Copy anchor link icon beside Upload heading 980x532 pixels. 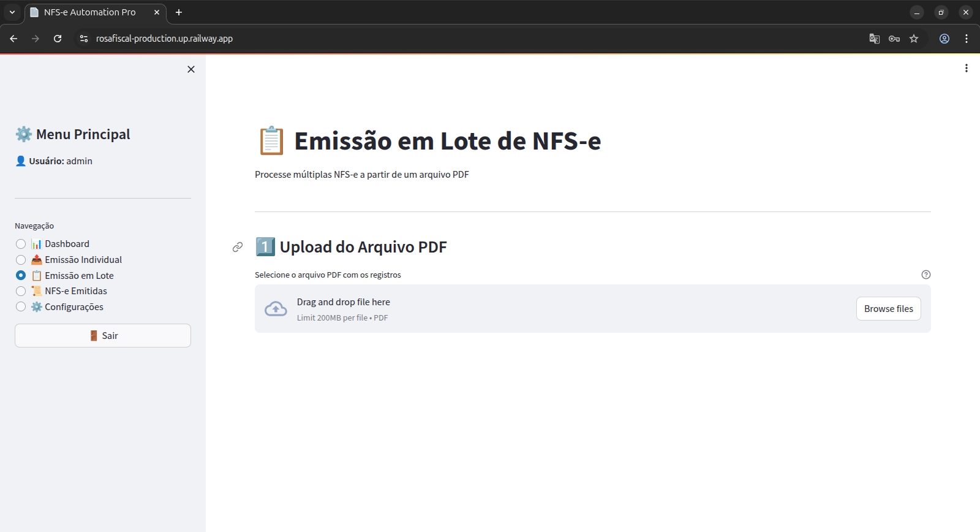coord(238,247)
